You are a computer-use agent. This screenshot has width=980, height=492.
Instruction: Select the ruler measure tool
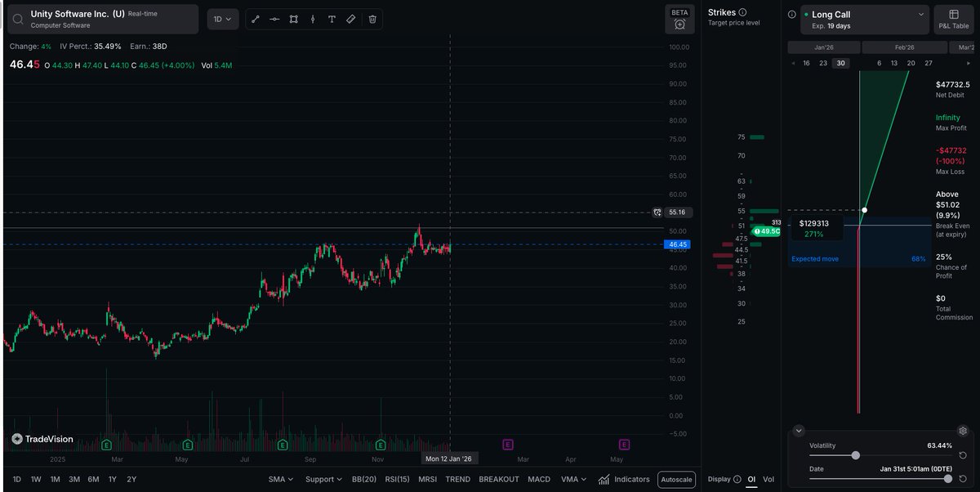click(x=351, y=19)
